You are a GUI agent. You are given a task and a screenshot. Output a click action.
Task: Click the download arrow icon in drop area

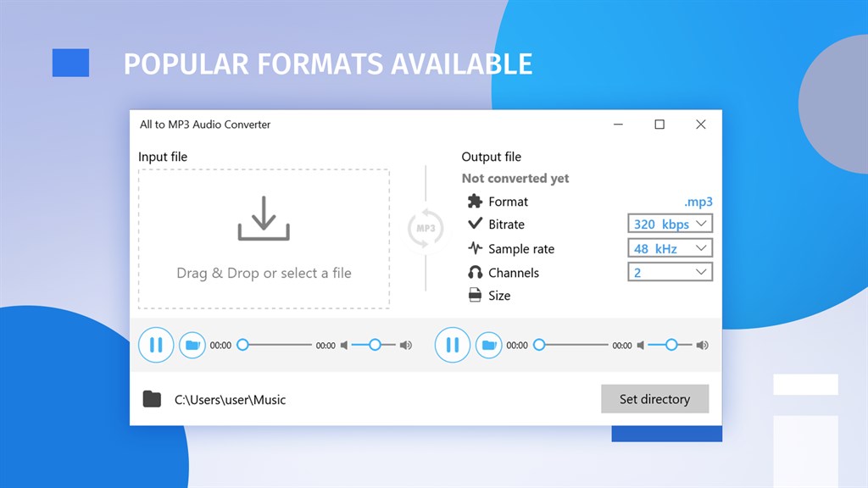tap(264, 219)
